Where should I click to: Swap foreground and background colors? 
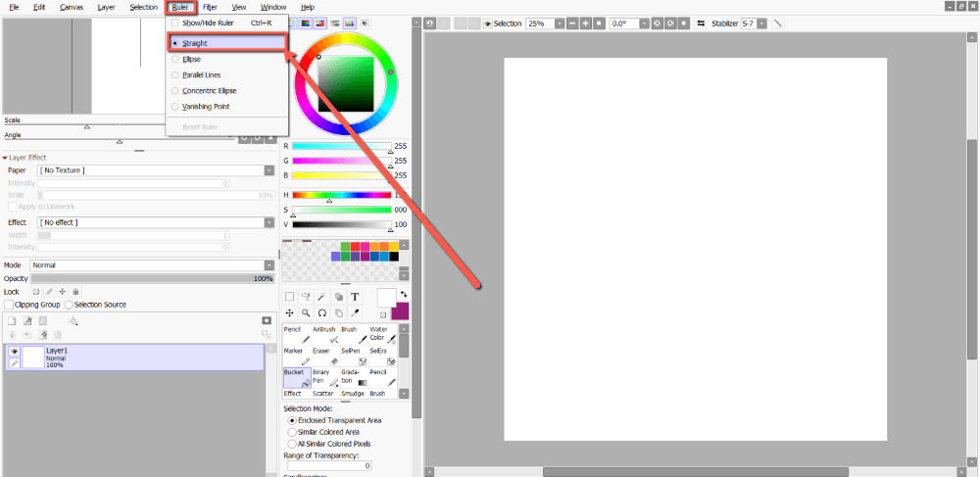(x=404, y=294)
